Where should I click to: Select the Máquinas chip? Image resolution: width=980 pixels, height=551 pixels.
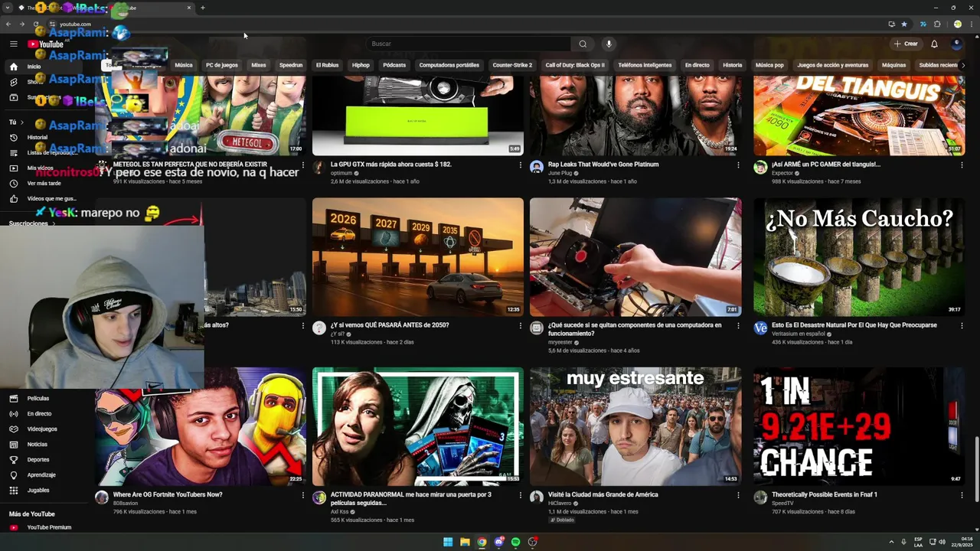tap(893, 65)
